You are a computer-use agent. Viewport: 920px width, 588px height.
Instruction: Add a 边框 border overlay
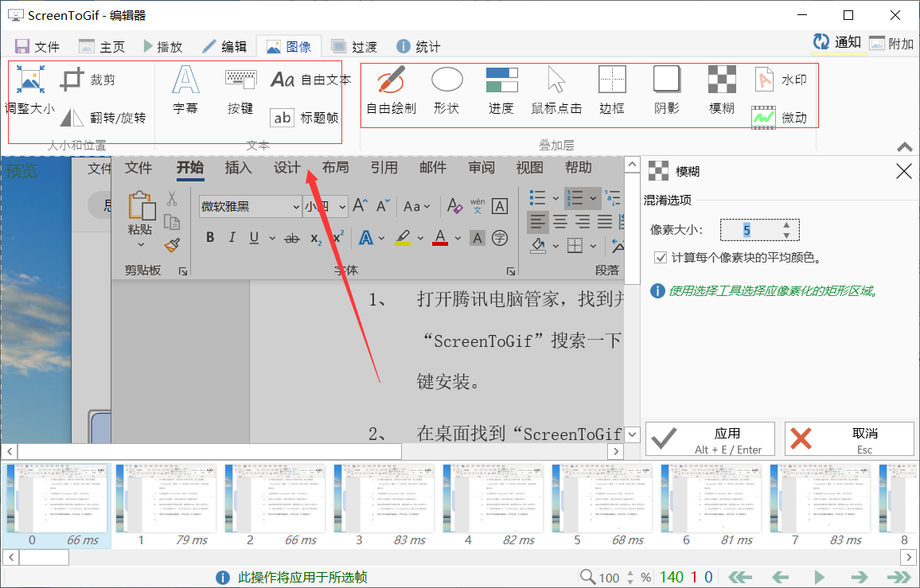click(x=612, y=91)
